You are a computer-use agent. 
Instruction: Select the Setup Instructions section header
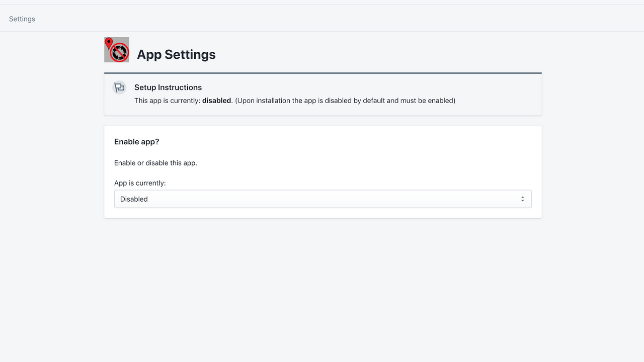(x=168, y=87)
